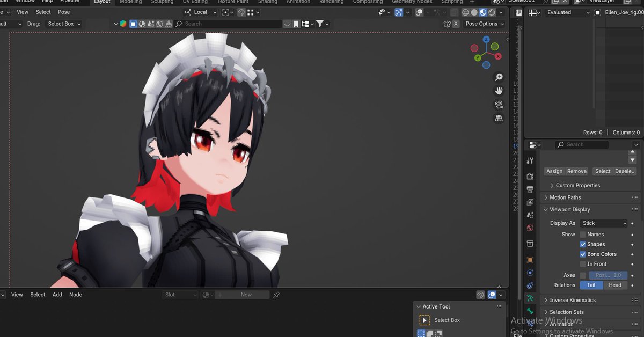The image size is (644, 337).
Task: Open the View Layer properties tab icon
Action: pos(530,202)
